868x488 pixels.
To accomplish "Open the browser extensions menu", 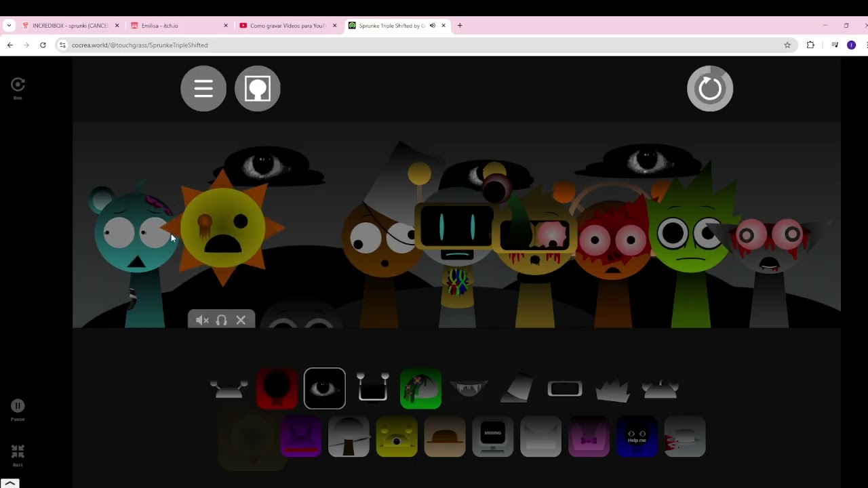I will (x=810, y=45).
